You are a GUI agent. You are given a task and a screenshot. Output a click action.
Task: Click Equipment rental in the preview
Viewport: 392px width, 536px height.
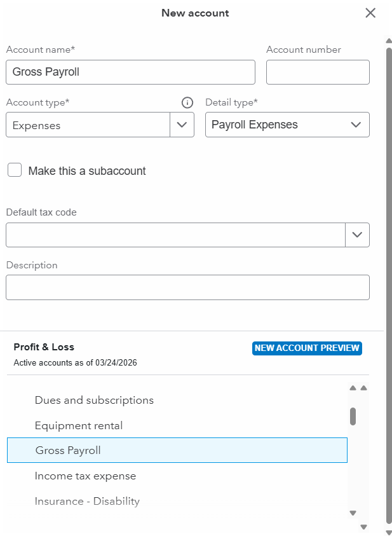point(79,425)
